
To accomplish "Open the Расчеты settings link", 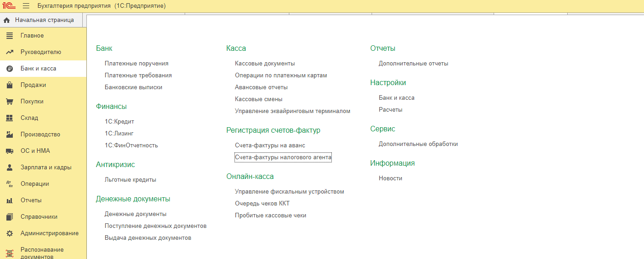I will pos(390,110).
